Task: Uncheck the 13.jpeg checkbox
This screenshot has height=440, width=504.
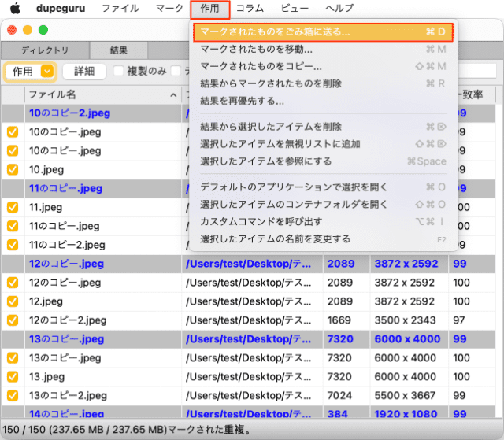Action: 13,377
